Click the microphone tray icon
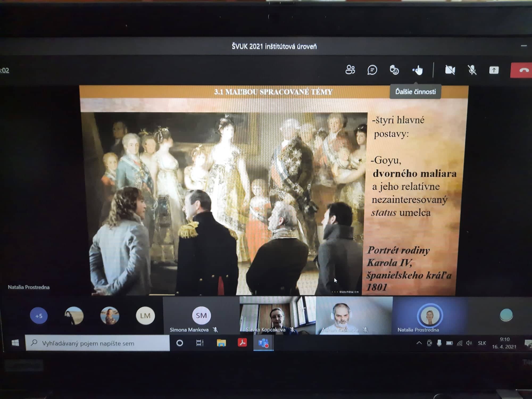Screen dimensions: 532x399 439,343
